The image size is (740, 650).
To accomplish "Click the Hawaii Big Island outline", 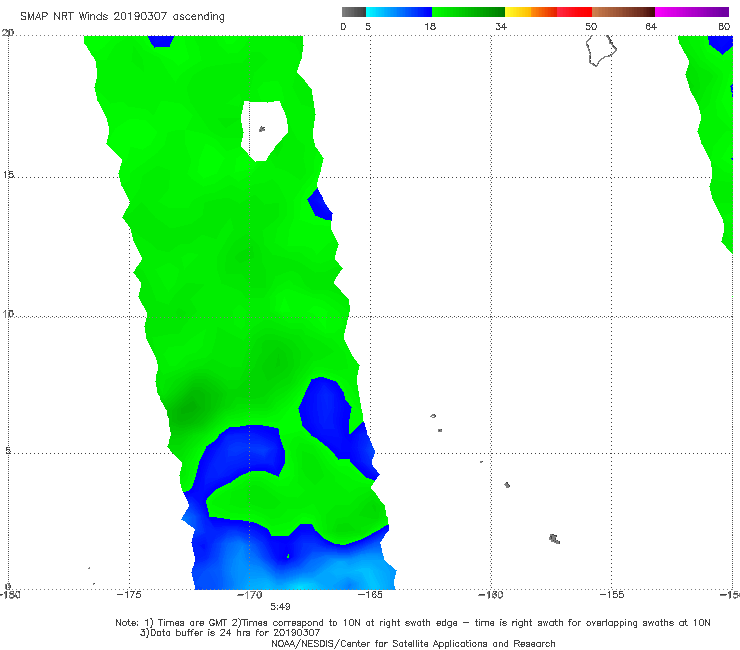I will click(601, 51).
